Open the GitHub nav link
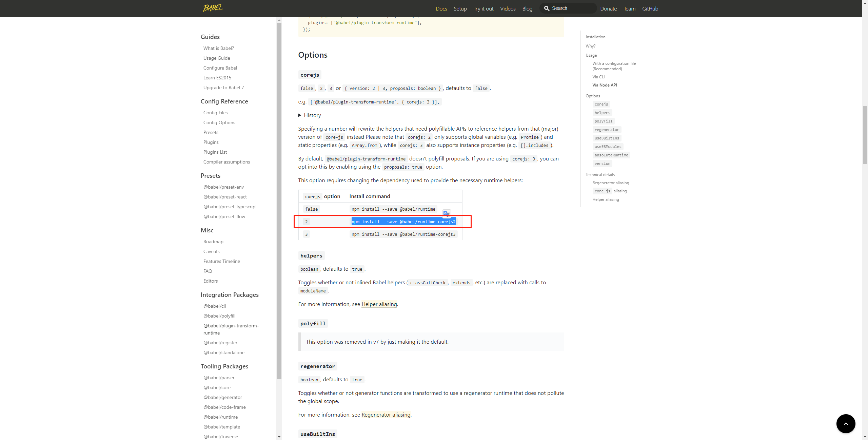This screenshot has width=868, height=440. [650, 8]
